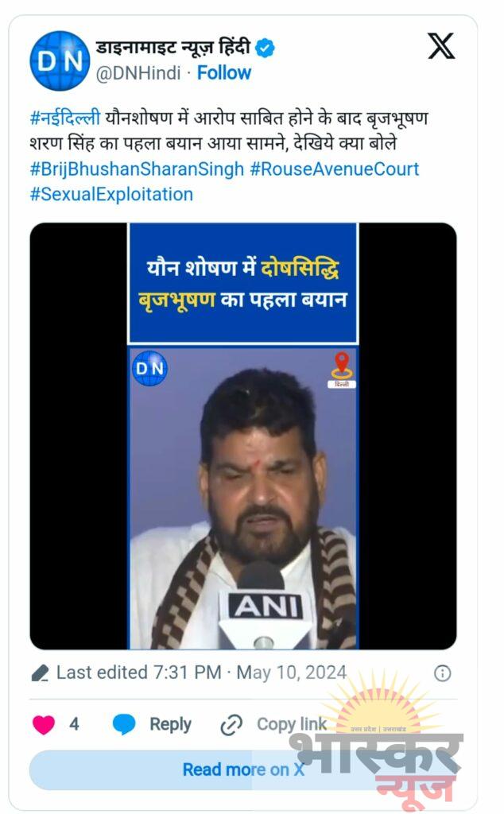Screen dimensions: 504x814
Task: Open the #RouseAvenueCourt hashtag
Action: [x=334, y=169]
